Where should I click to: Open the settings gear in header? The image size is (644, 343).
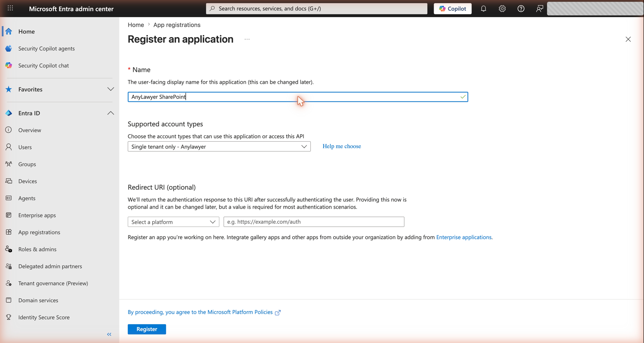point(502,9)
